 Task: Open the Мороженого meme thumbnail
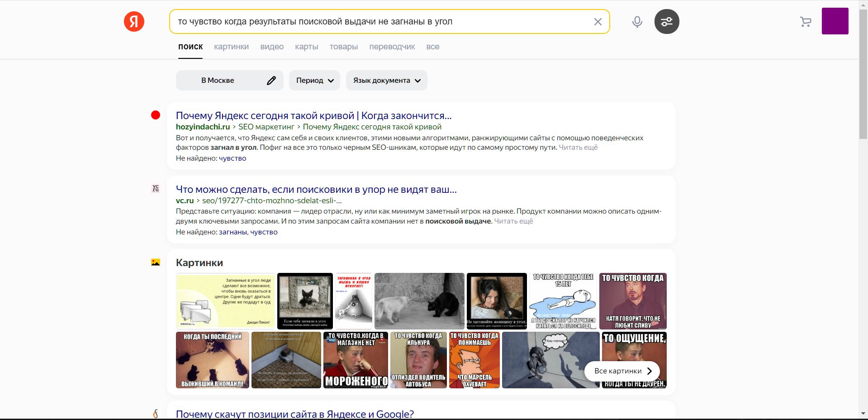pyautogui.click(x=356, y=360)
